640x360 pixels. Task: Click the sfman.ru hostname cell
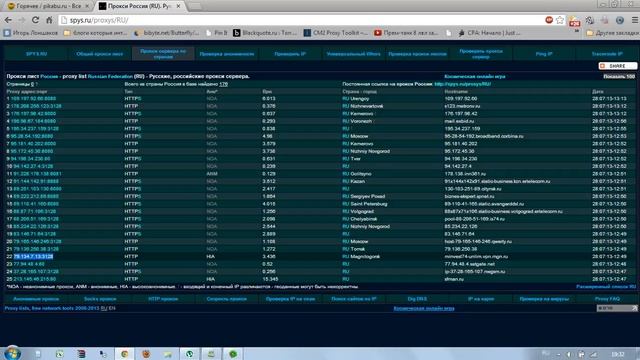click(x=454, y=279)
